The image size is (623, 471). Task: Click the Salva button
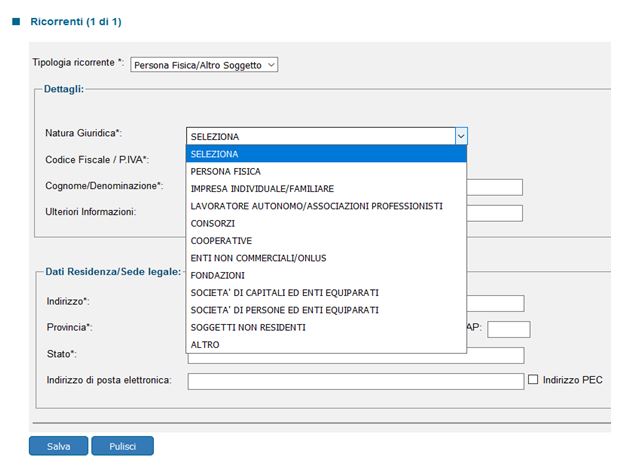(x=58, y=446)
